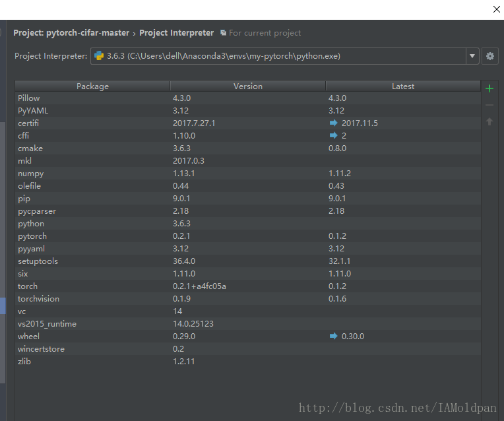Click the left sidebar scrollbar
Image resolution: width=504 pixels, height=421 pixels.
click(3, 253)
